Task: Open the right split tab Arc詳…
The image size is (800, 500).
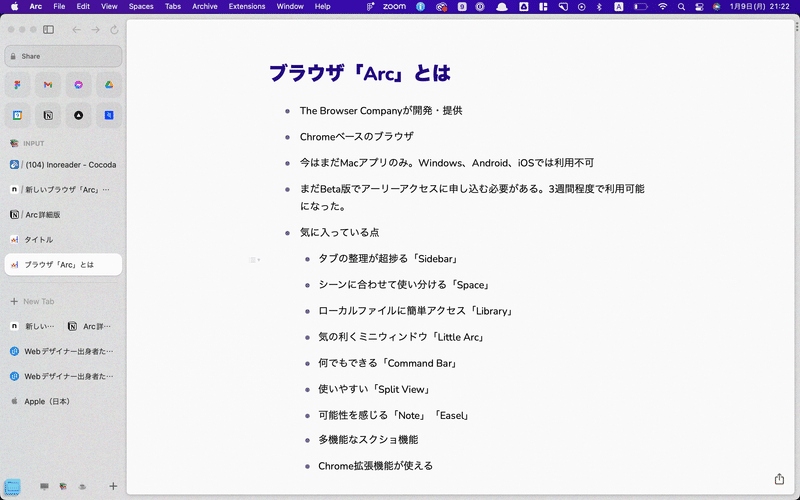Action: 92,326
